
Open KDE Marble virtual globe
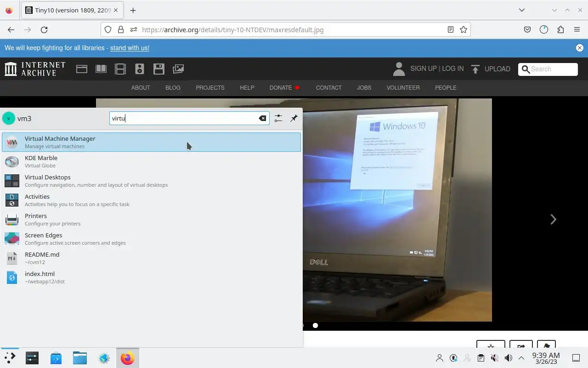click(151, 161)
